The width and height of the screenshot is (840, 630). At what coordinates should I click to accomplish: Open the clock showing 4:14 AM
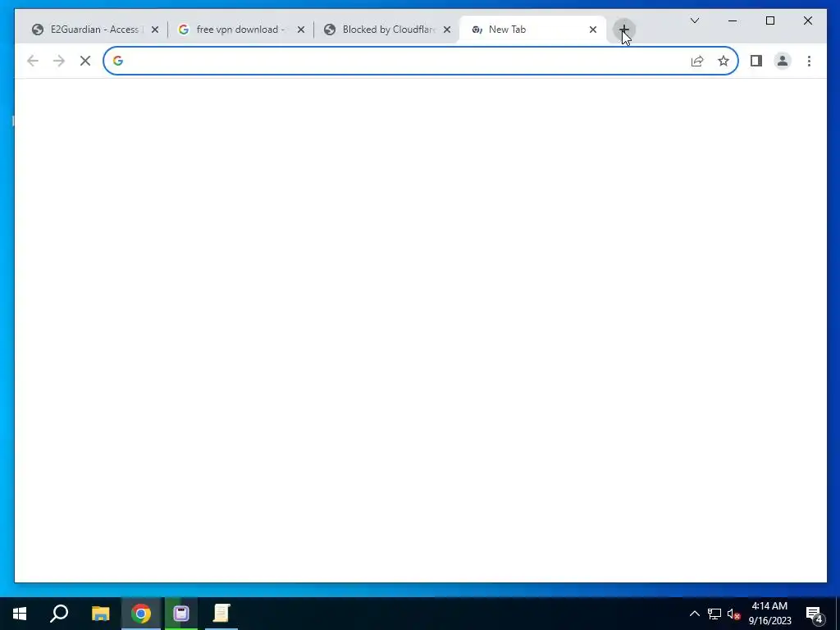click(769, 614)
